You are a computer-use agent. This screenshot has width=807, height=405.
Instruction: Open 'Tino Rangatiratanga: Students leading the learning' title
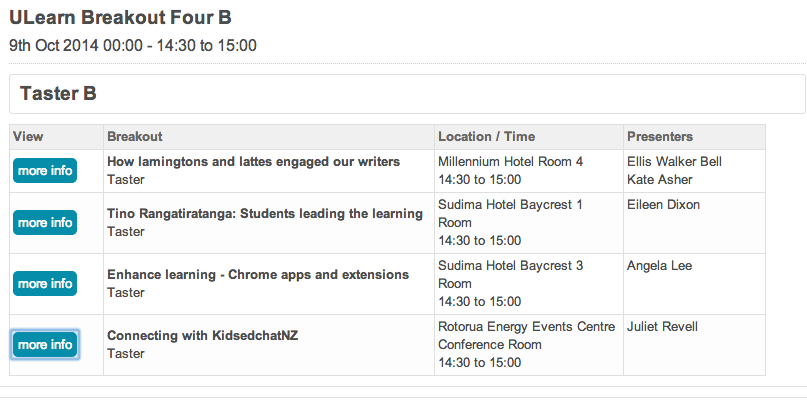coord(265,213)
